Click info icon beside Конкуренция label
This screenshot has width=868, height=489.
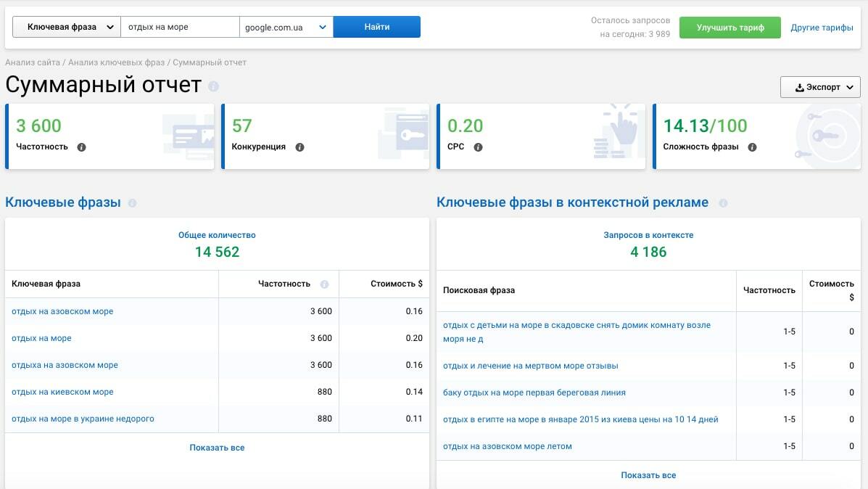click(299, 147)
